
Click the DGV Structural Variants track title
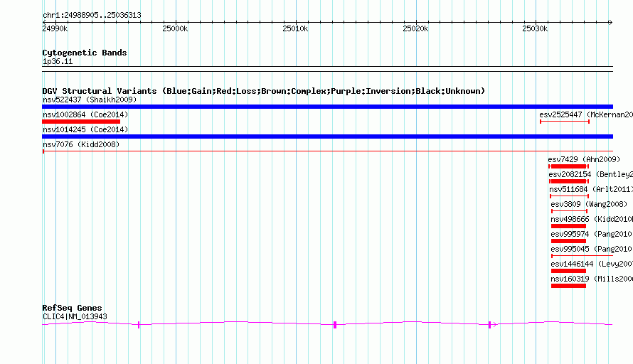tap(264, 91)
